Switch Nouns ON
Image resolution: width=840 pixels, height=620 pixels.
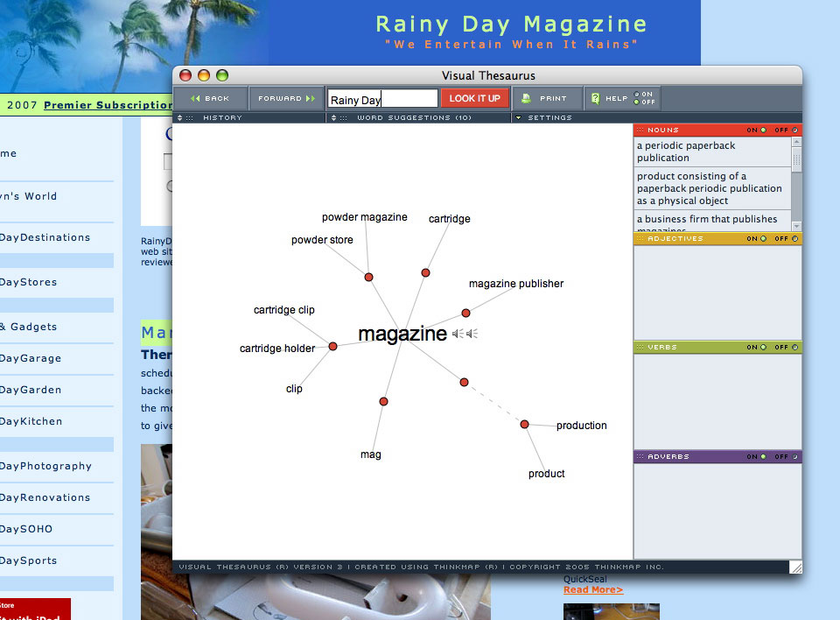763,130
